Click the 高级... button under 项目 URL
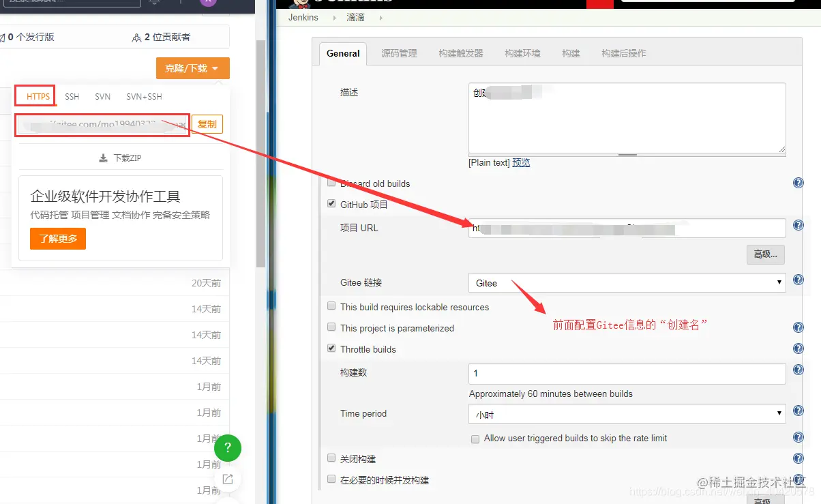This screenshot has width=821, height=504. [x=766, y=254]
